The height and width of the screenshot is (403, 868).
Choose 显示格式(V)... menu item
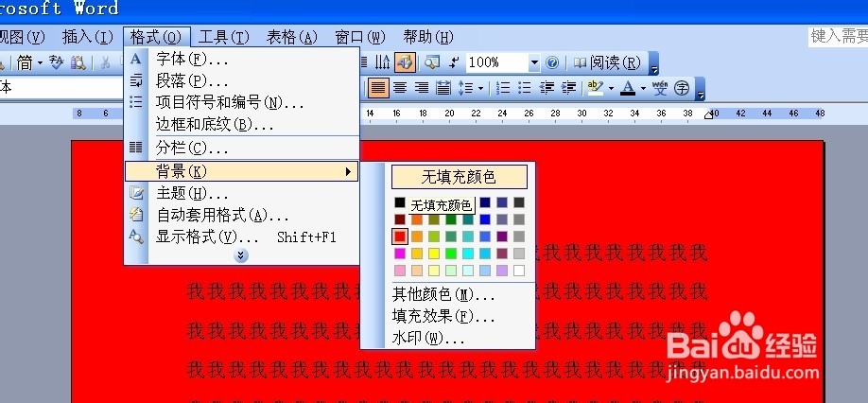click(x=241, y=237)
